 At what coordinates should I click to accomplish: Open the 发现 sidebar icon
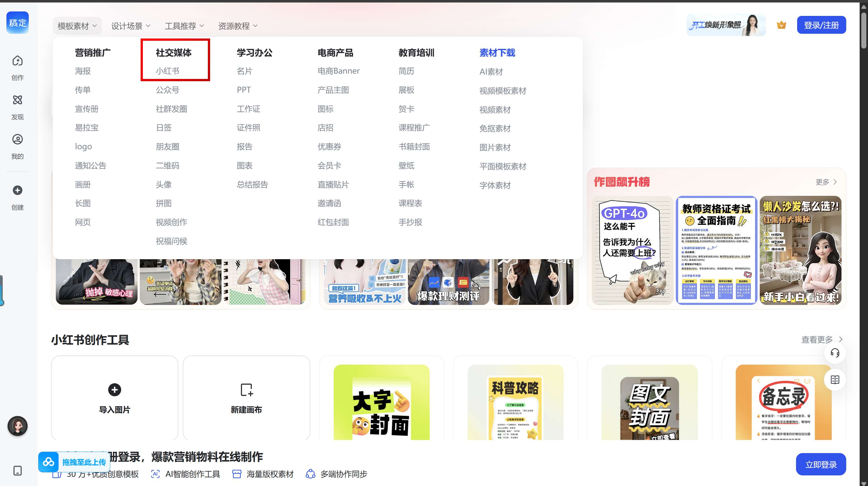18,100
